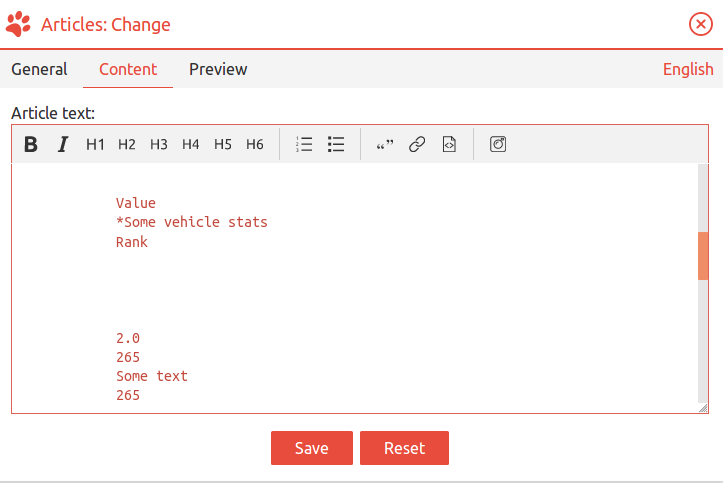Insert a hyperlink
Image resolution: width=723 pixels, height=483 pixels.
[x=417, y=144]
